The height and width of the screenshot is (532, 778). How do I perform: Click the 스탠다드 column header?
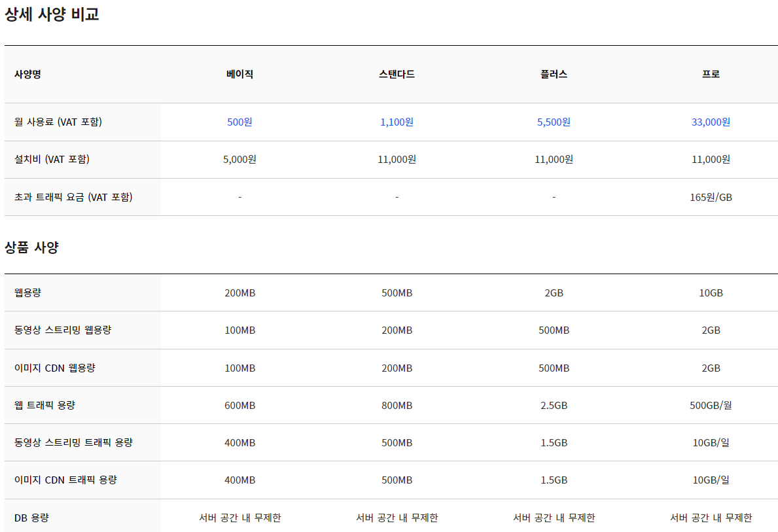[397, 74]
